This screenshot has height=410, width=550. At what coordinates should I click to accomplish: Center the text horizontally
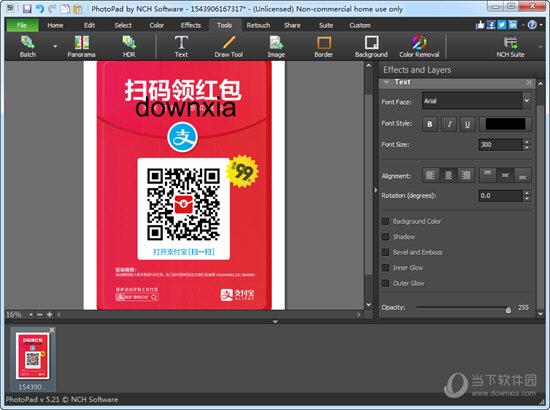click(x=448, y=175)
